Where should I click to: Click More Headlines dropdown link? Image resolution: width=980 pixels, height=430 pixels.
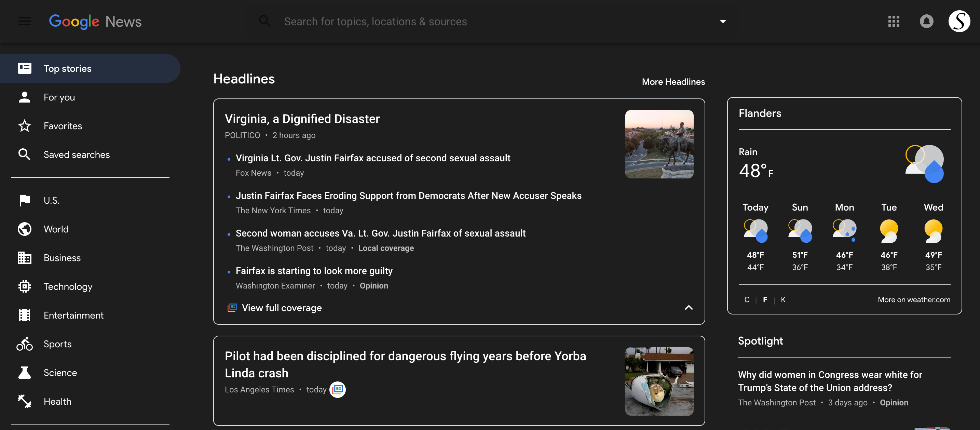pos(674,82)
